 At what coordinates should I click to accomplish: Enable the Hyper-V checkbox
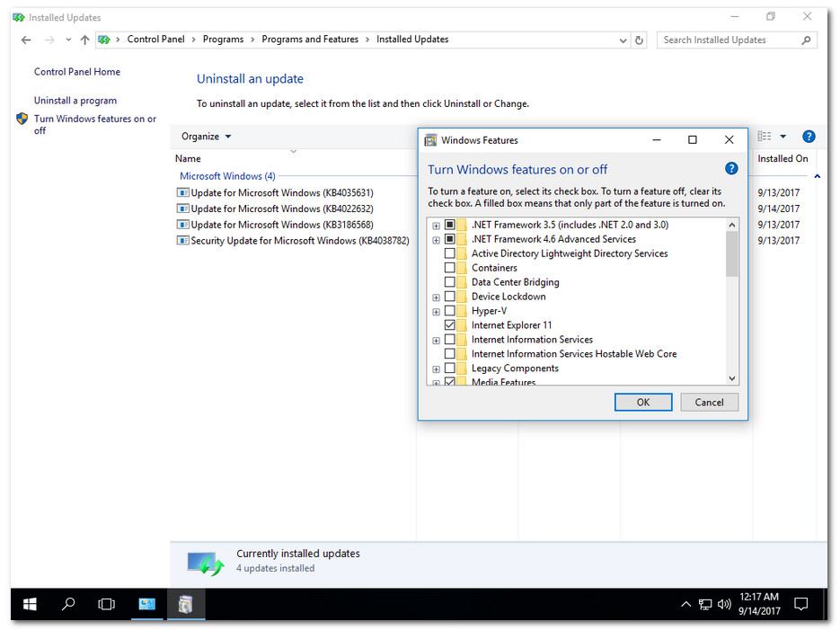pyautogui.click(x=450, y=311)
